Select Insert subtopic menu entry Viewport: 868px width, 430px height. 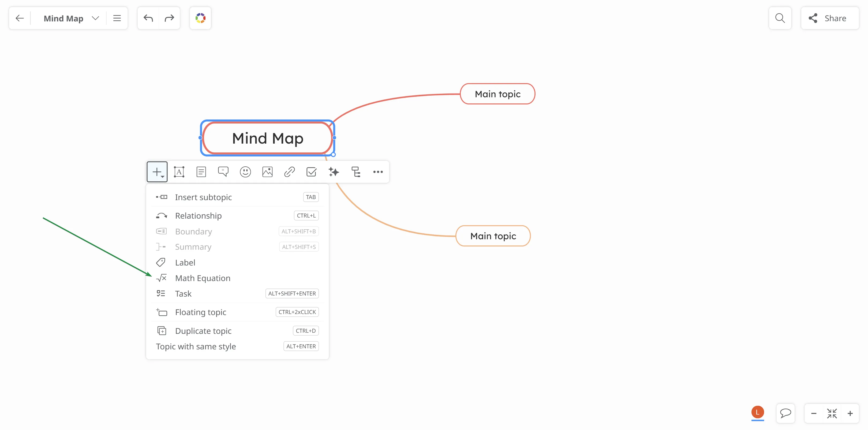[x=203, y=197]
